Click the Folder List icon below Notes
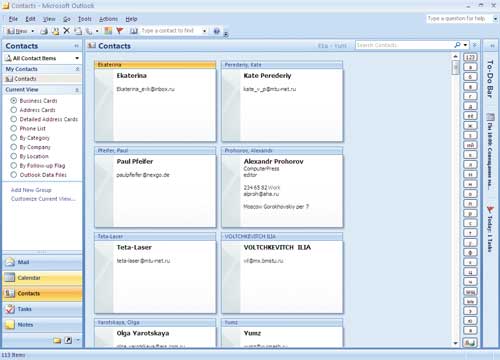This screenshot has height=360, width=500. [57, 340]
